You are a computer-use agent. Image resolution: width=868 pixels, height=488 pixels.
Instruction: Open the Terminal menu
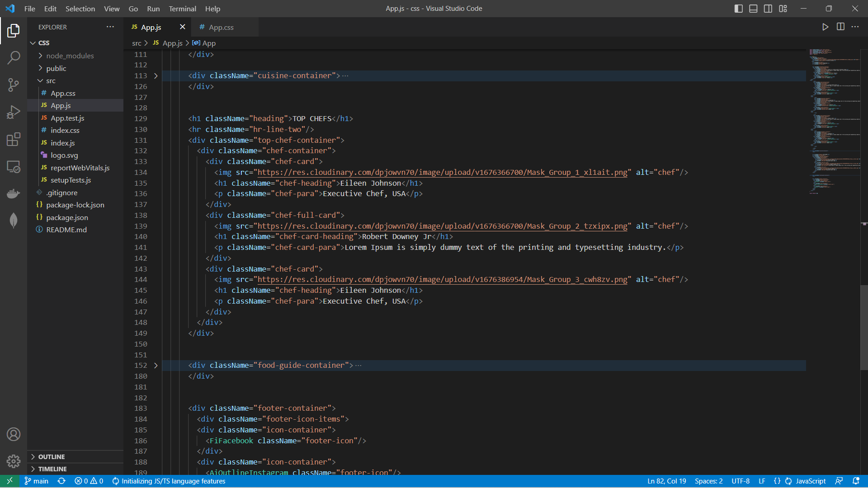pos(182,9)
